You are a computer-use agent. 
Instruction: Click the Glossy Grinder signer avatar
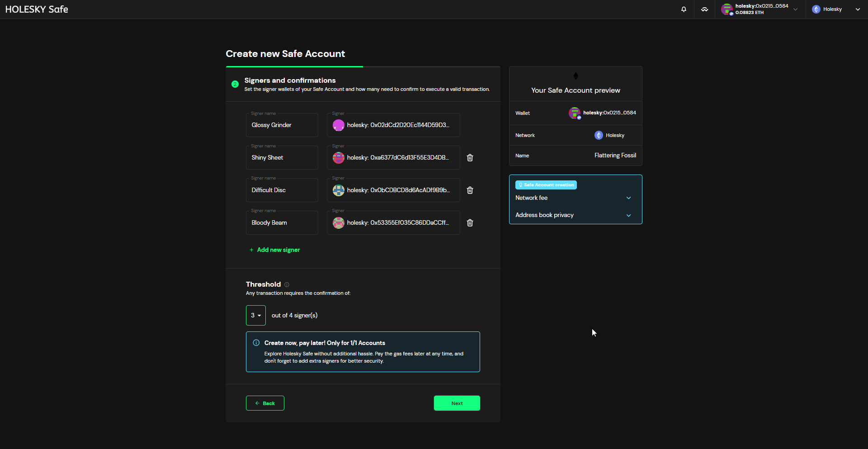click(x=338, y=125)
